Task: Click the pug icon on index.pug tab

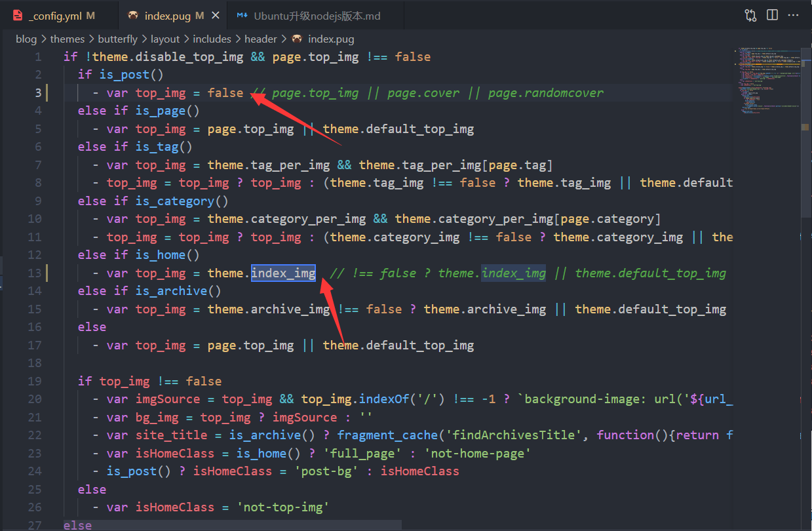Action: pos(133,15)
